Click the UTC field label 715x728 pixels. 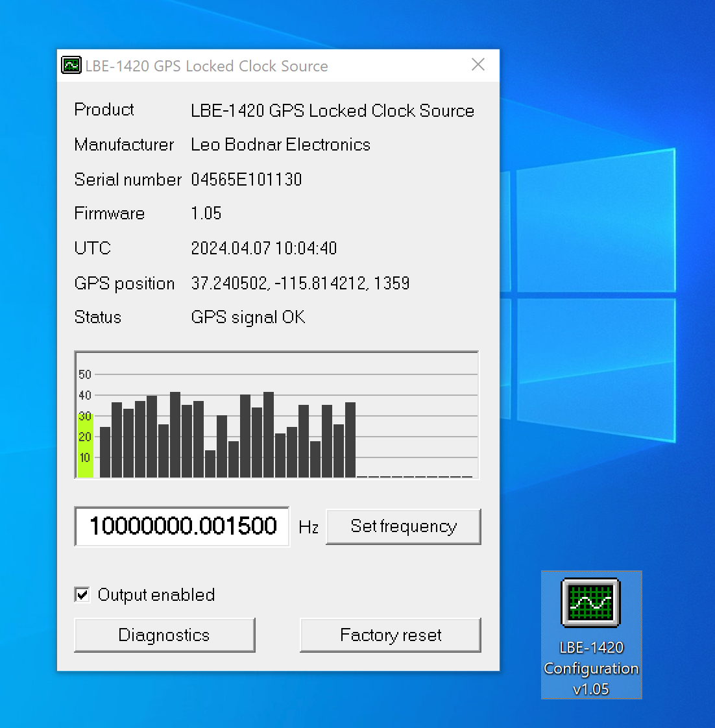[92, 249]
